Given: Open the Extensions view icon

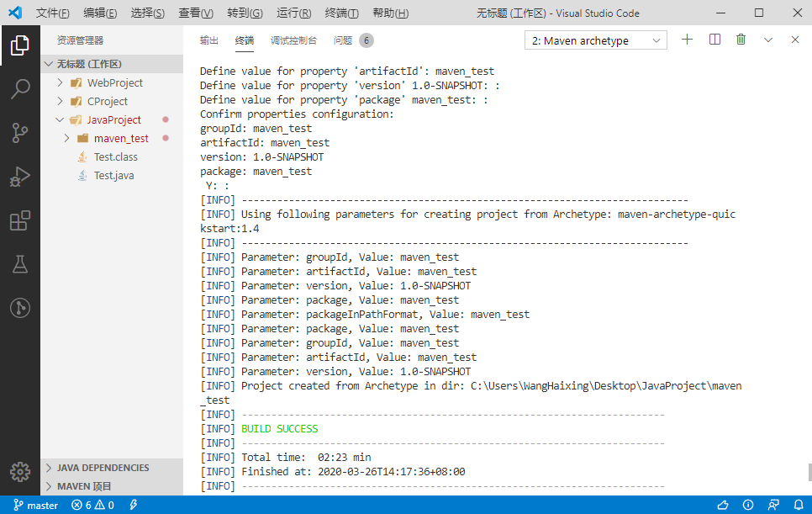Looking at the screenshot, I should (19, 220).
